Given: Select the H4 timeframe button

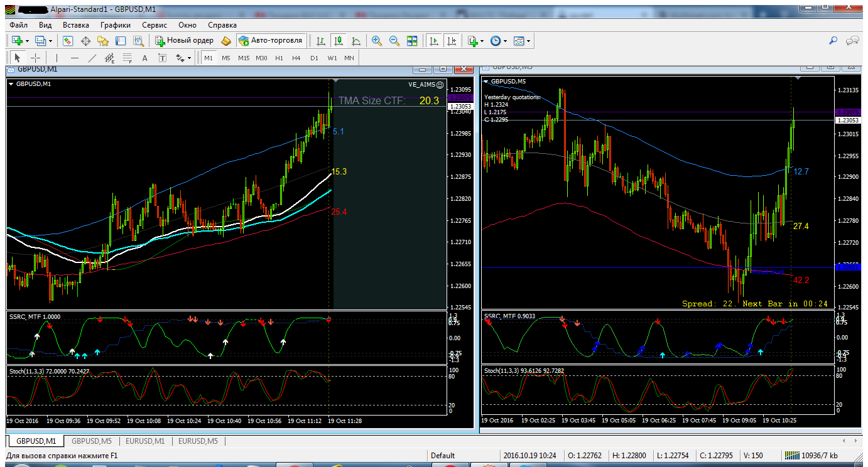Looking at the screenshot, I should 296,58.
